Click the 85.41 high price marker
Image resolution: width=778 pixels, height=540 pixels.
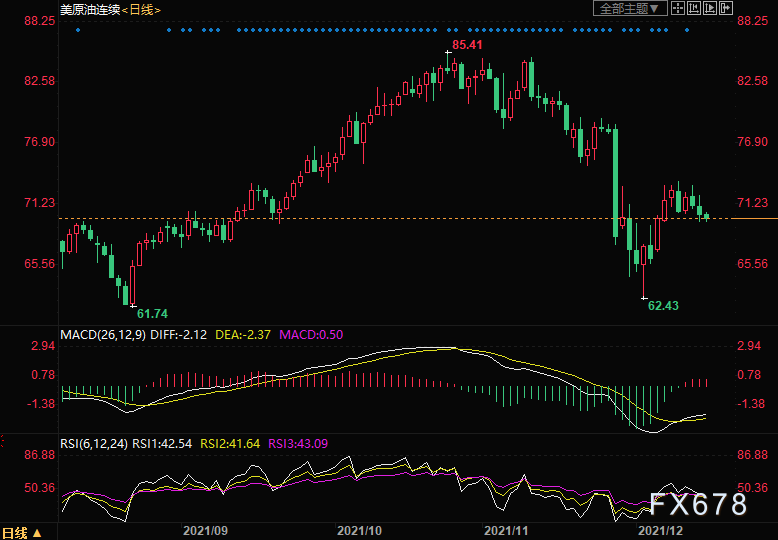(467, 45)
